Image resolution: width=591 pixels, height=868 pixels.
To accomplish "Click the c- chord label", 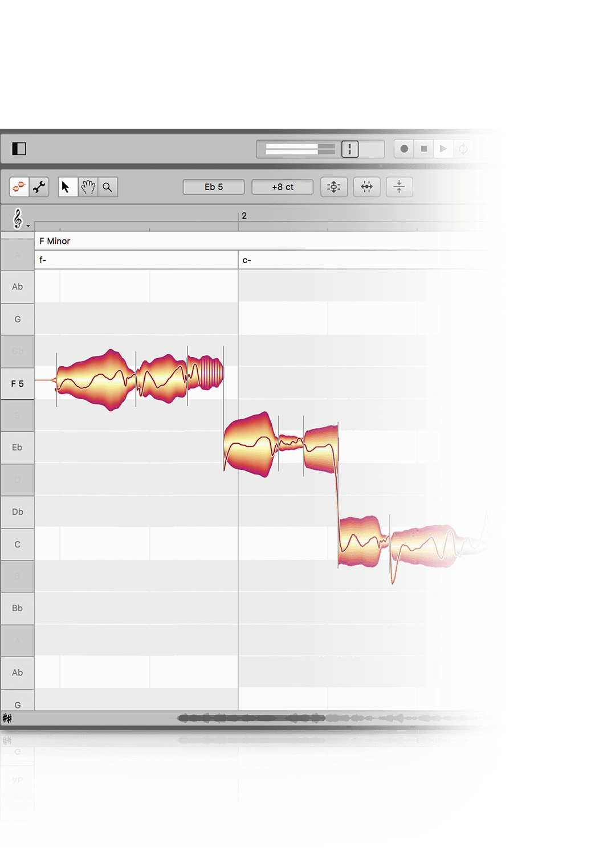I will point(247,260).
